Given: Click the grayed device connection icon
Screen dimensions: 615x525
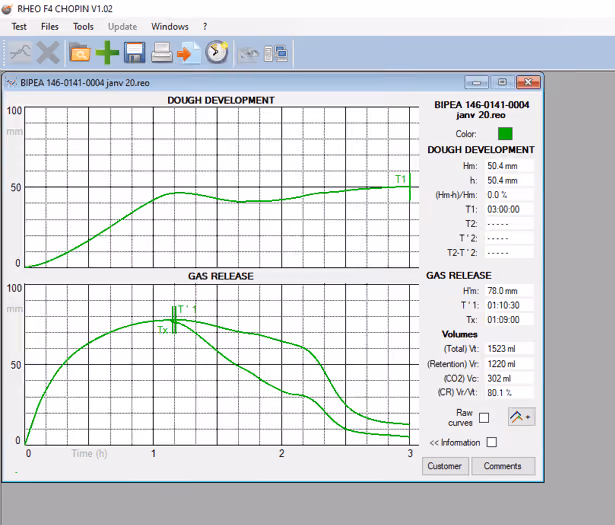Looking at the screenshot, I should tap(248, 54).
